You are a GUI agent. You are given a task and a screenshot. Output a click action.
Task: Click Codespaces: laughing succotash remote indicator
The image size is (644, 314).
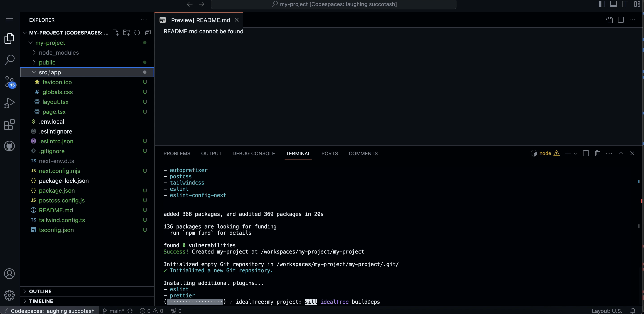click(x=49, y=311)
